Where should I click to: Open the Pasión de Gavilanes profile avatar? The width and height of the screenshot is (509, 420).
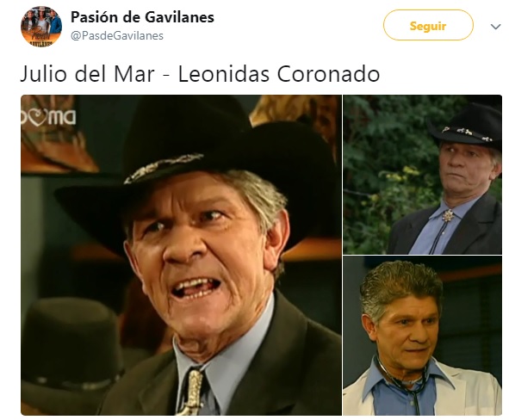(x=41, y=27)
